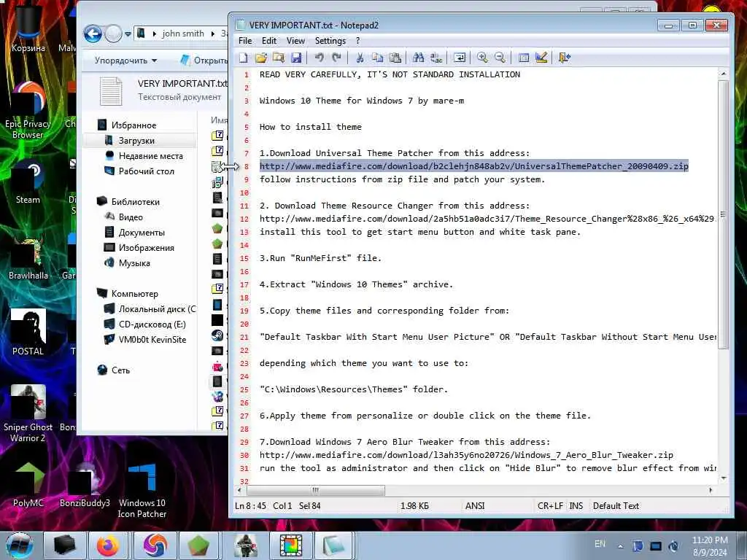Select Рабочий стол in Explorer sidebar
747x560 pixels.
pyautogui.click(x=146, y=171)
